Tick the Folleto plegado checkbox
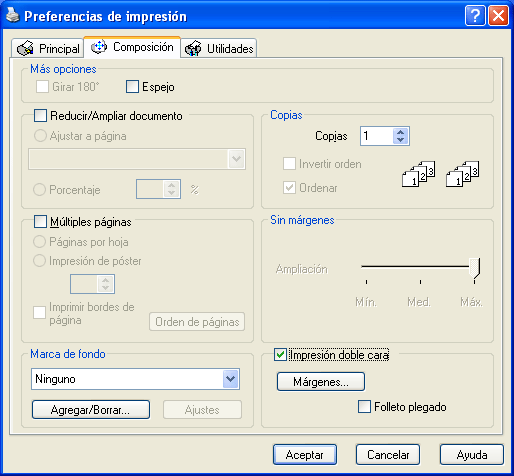This screenshot has height=476, width=514. [x=364, y=407]
